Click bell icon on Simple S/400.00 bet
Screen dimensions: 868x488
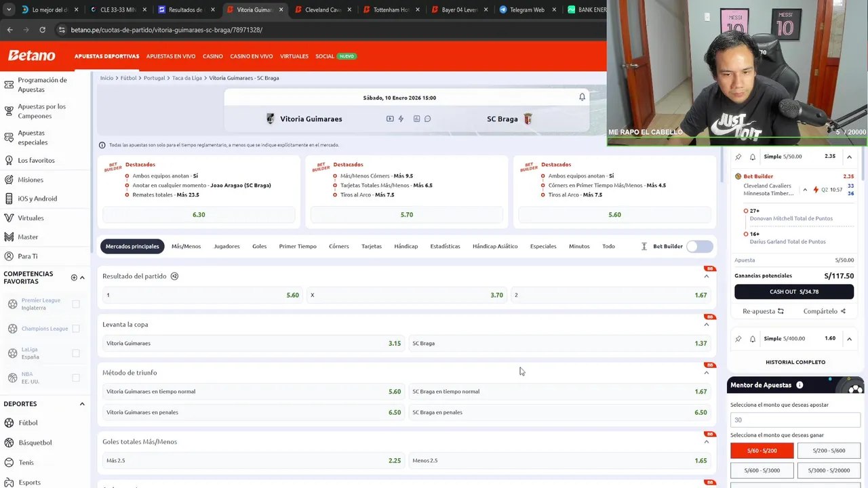tap(753, 338)
